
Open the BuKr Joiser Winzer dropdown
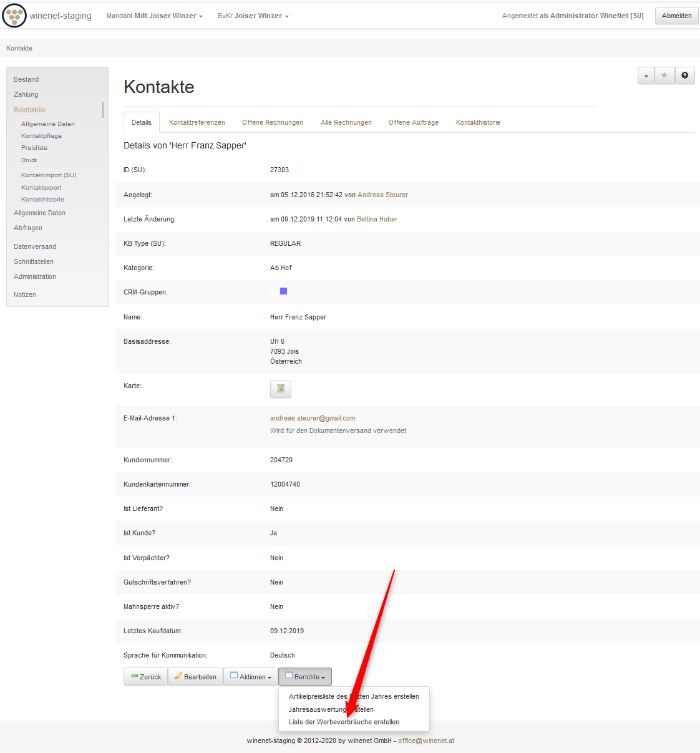point(253,16)
